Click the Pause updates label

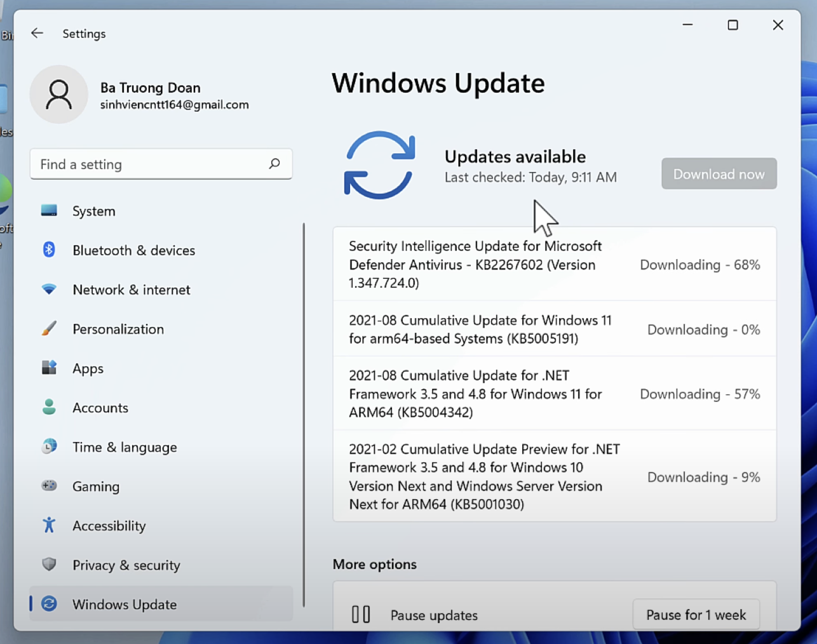point(434,615)
